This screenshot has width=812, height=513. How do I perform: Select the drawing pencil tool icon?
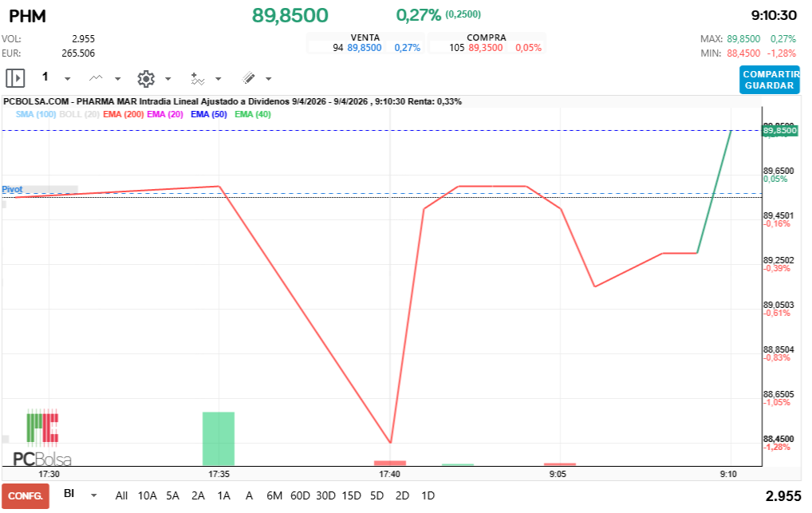pyautogui.click(x=246, y=78)
